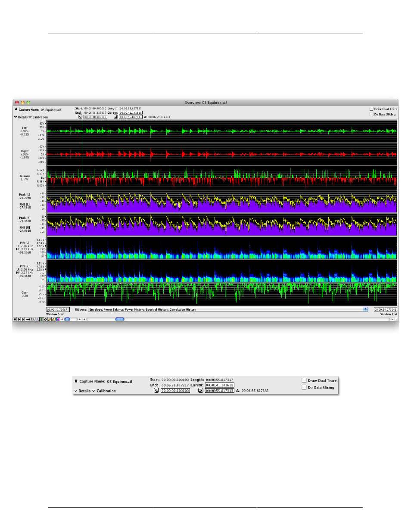411x532 pixels.
Task: Click the right arrow of the small zoom slider
Action: 80,319
